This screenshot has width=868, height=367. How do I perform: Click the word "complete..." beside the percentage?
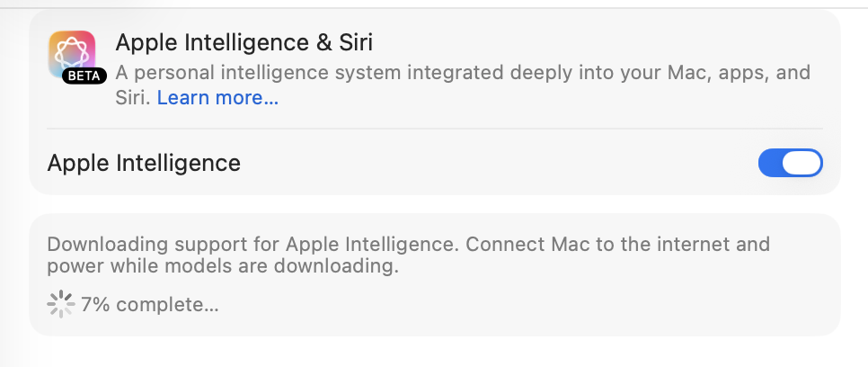[167, 304]
